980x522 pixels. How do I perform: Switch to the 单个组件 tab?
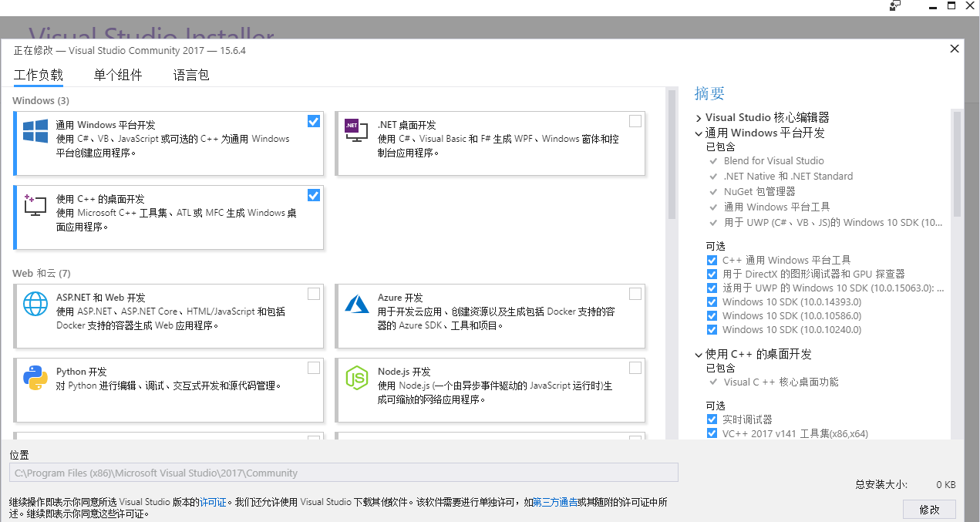tap(118, 75)
